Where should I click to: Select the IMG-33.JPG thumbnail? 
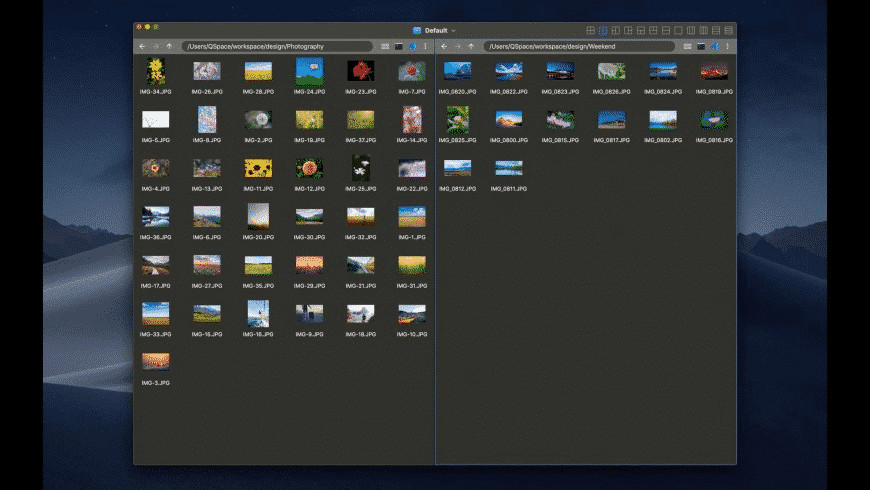[x=155, y=314]
